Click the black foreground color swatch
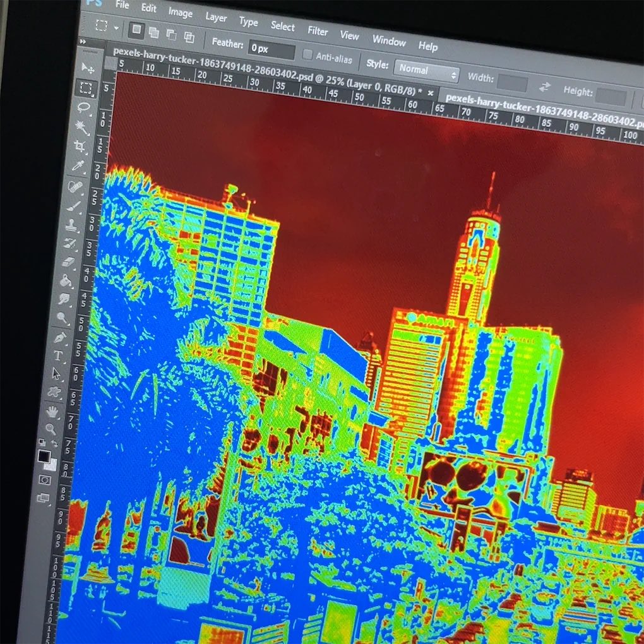This screenshot has width=644, height=644. (x=44, y=456)
